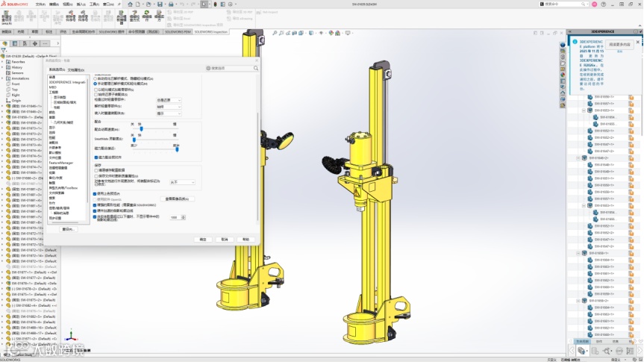Open 3DEXPERIENCE task pane tab icon
Viewport: 644px width, 362px height.
click(563, 45)
